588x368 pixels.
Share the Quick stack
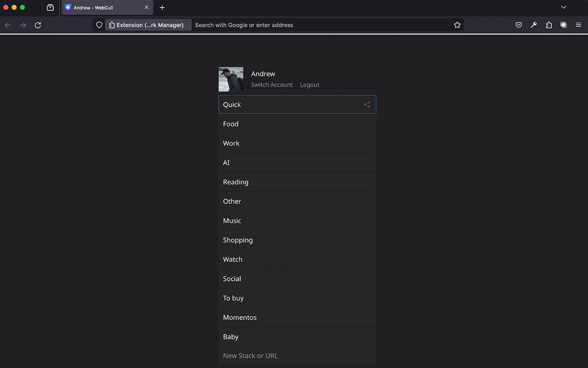click(367, 104)
